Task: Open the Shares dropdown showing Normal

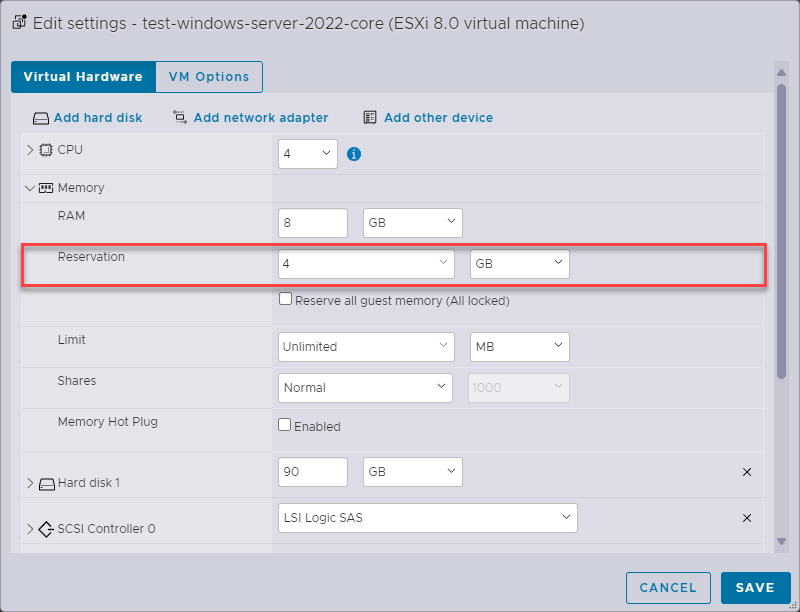Action: (x=365, y=386)
